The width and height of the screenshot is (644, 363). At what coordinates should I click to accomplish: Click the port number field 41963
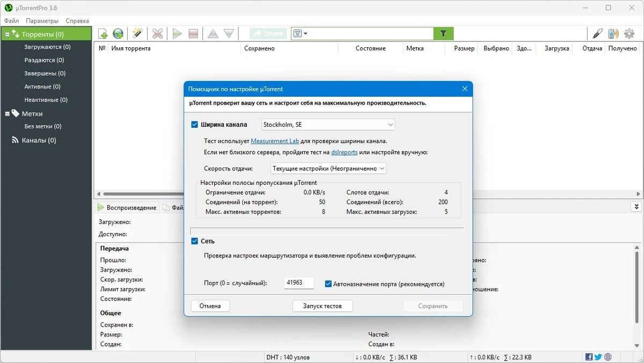pyautogui.click(x=299, y=283)
